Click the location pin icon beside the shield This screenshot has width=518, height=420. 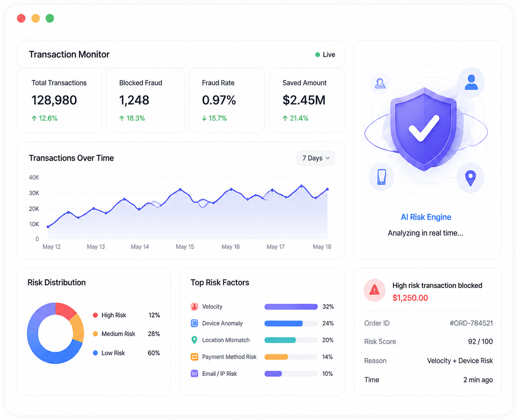(470, 178)
